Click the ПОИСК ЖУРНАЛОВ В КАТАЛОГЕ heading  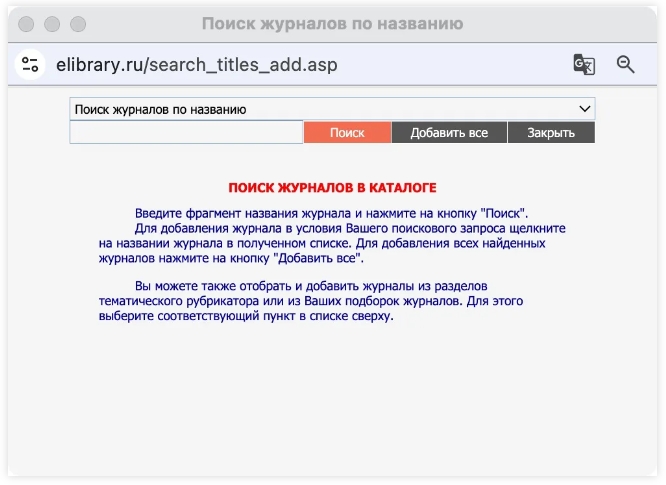(x=332, y=188)
